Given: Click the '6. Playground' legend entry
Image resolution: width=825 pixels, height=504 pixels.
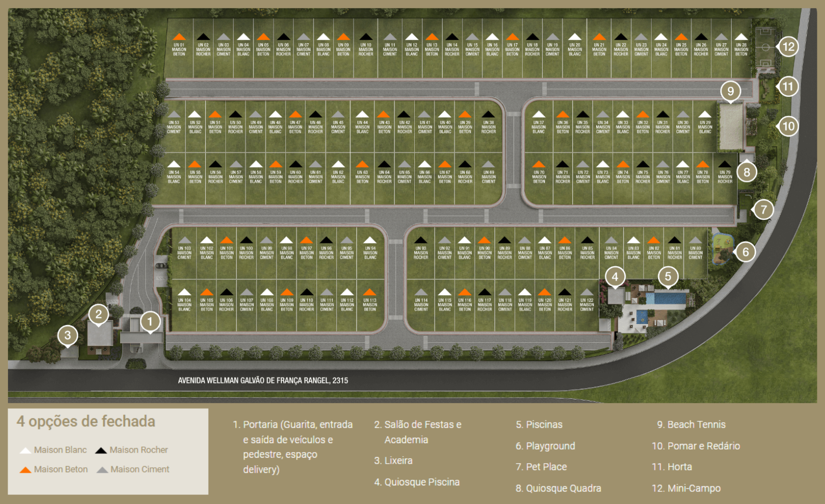Looking at the screenshot, I should 545,446.
